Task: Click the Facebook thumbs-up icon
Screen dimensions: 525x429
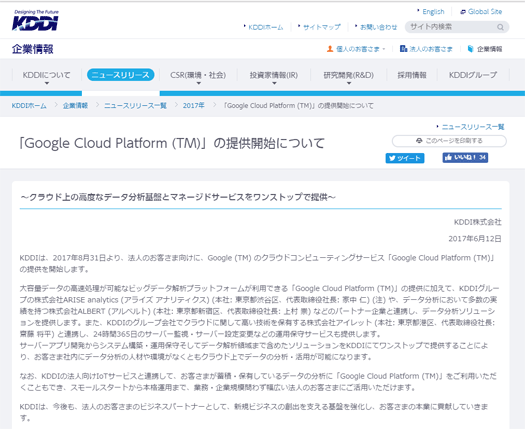Action: (448, 157)
